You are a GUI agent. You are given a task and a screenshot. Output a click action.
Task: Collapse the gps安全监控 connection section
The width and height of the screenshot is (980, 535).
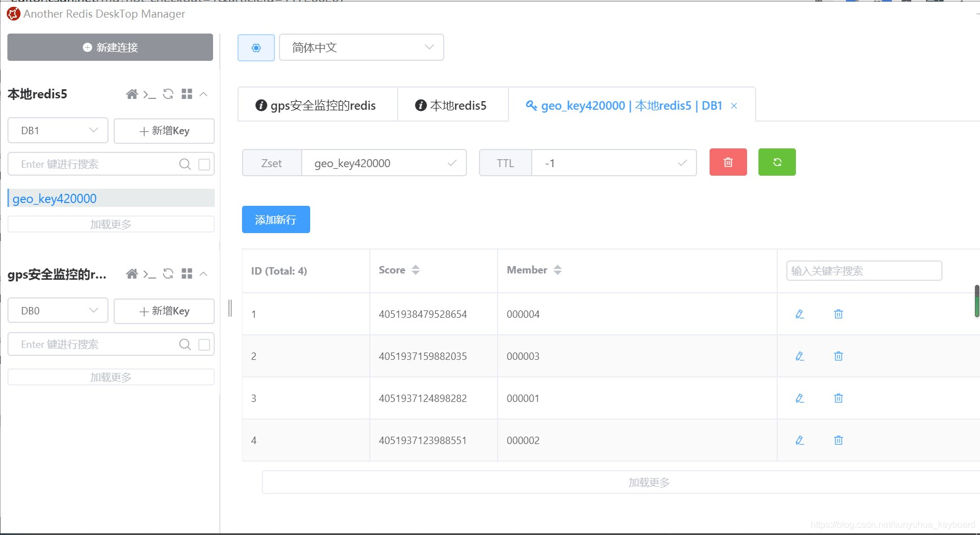(x=203, y=274)
